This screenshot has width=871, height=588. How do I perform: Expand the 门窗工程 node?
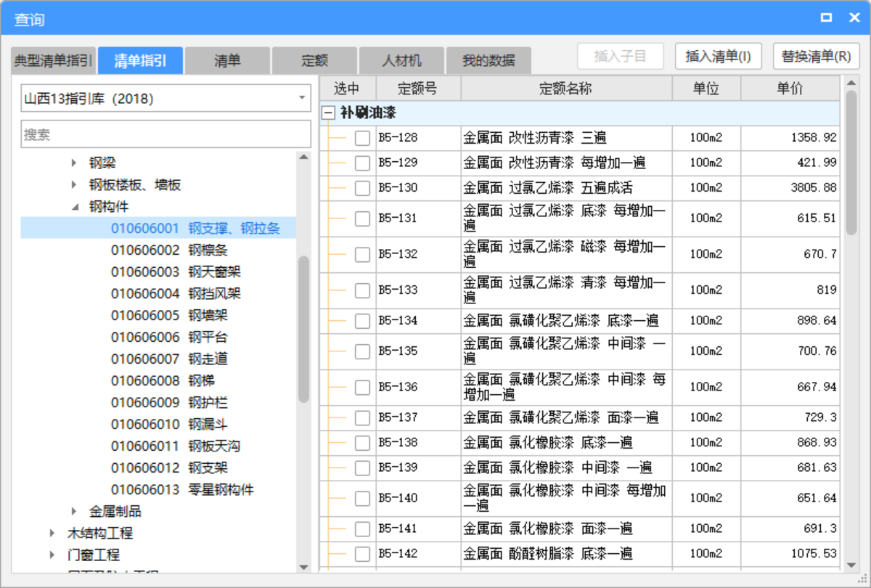click(x=52, y=555)
